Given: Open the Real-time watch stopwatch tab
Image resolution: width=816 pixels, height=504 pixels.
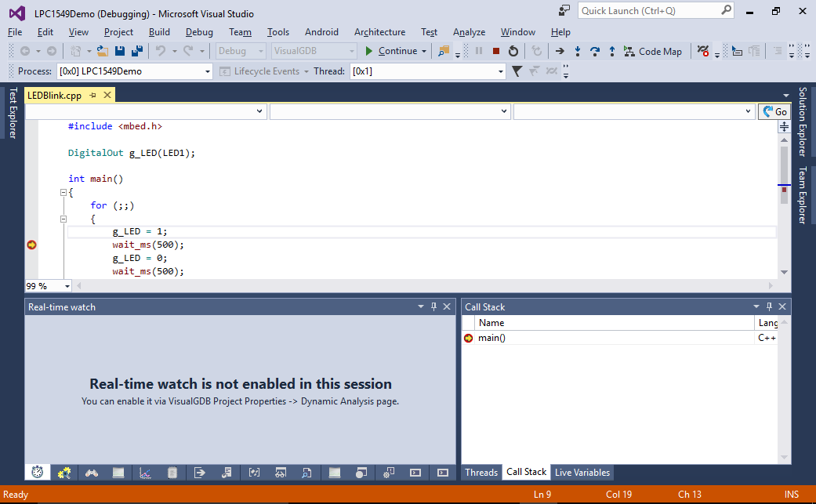Looking at the screenshot, I should pyautogui.click(x=38, y=473).
